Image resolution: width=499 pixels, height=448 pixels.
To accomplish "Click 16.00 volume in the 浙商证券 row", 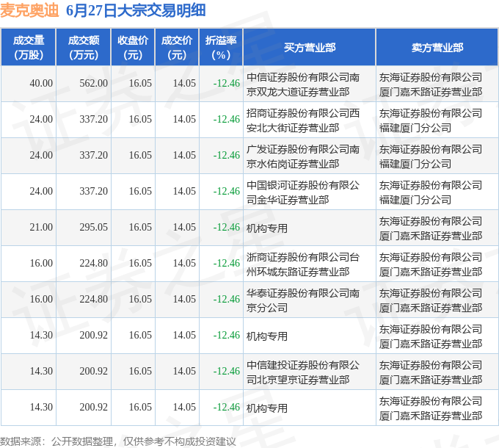I will [41, 264].
